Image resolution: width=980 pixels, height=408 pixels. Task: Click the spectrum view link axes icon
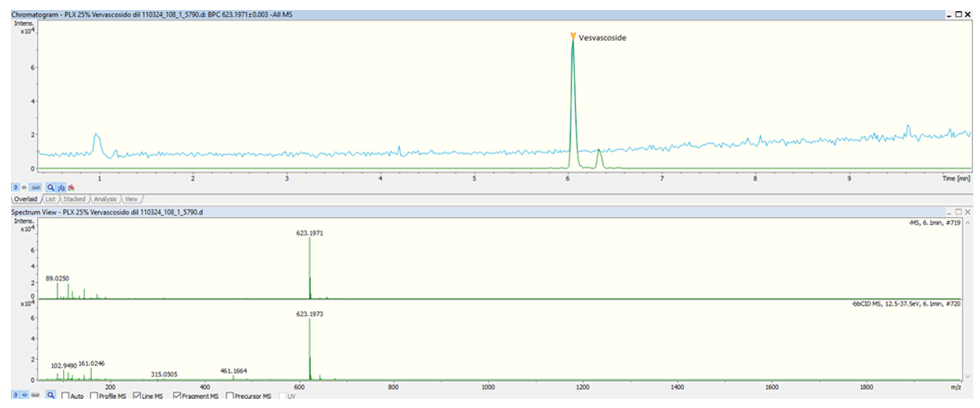tap(35, 395)
